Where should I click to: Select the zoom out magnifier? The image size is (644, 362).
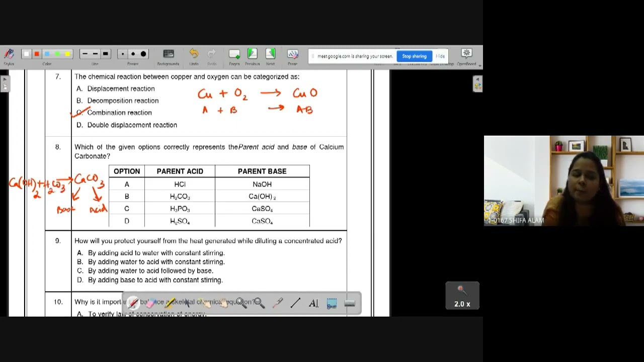[260, 303]
